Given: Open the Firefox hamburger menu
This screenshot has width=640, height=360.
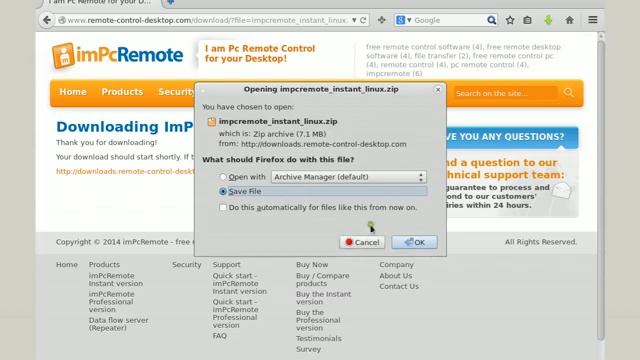Looking at the screenshot, I should (593, 20).
